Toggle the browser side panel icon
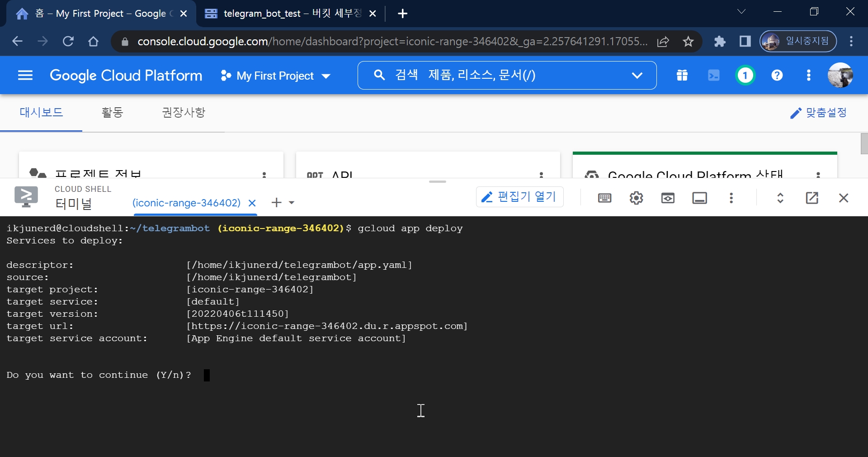The image size is (868, 457). click(745, 42)
